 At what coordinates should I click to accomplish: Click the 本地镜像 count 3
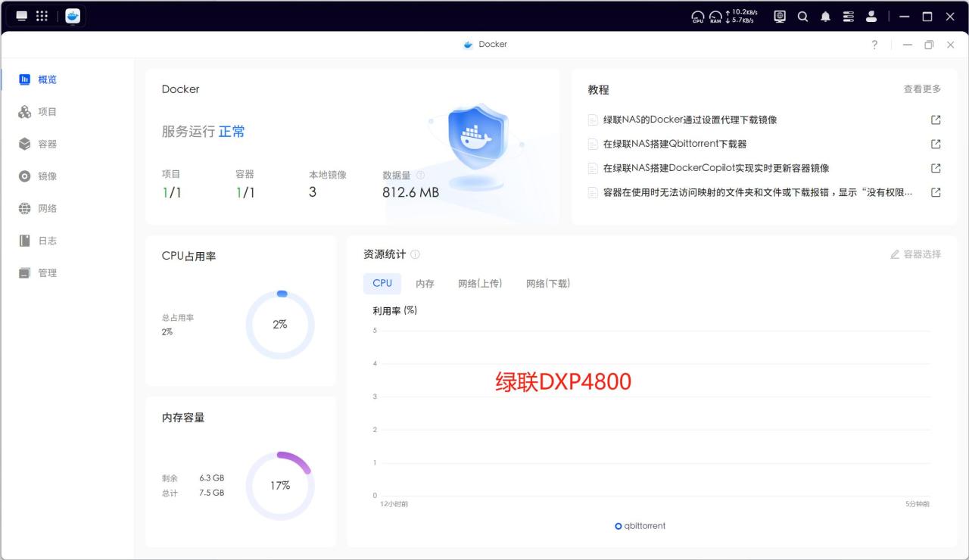pos(313,192)
